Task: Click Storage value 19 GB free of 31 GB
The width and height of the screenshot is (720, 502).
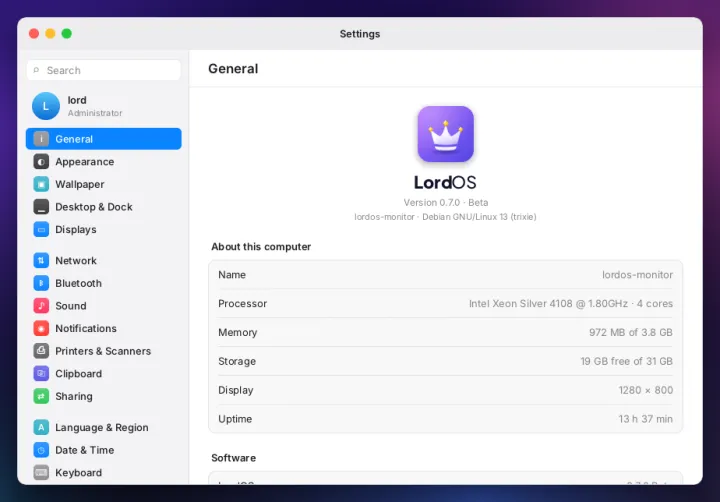Action: (627, 361)
